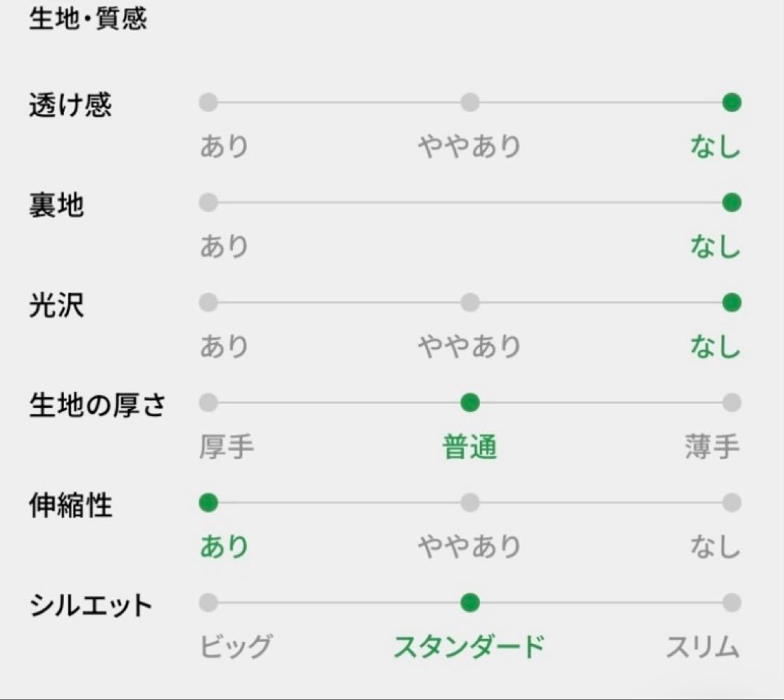This screenshot has width=784, height=700.
Task: Set シルエット to the スリム dot
Action: [x=732, y=603]
